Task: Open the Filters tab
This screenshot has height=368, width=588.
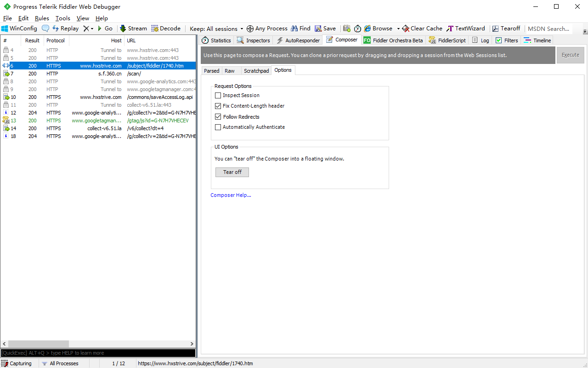Action: tap(507, 40)
